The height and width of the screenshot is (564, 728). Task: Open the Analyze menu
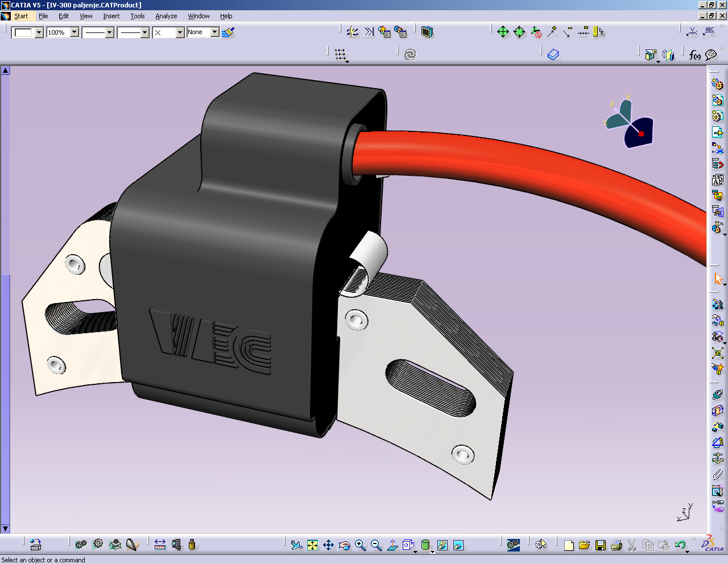point(166,16)
